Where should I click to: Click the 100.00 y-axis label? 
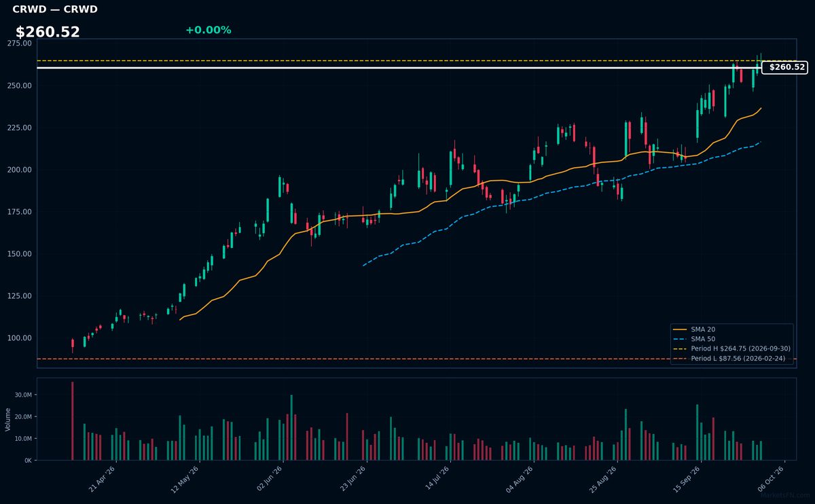20,338
